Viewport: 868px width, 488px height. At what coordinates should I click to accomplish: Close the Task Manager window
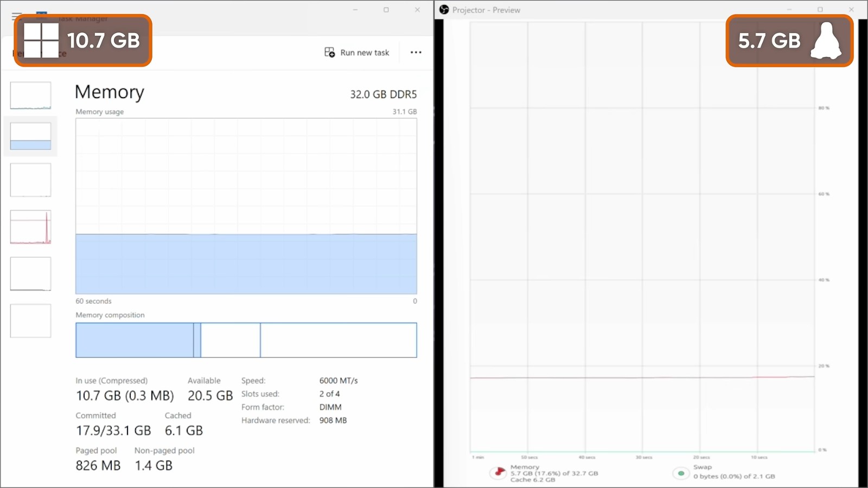pyautogui.click(x=417, y=10)
